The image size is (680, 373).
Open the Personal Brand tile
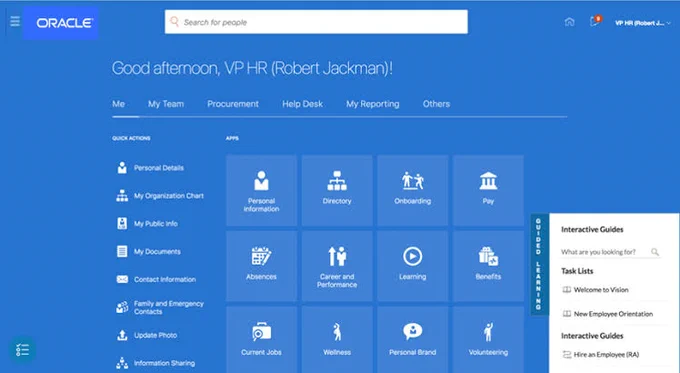click(x=412, y=340)
